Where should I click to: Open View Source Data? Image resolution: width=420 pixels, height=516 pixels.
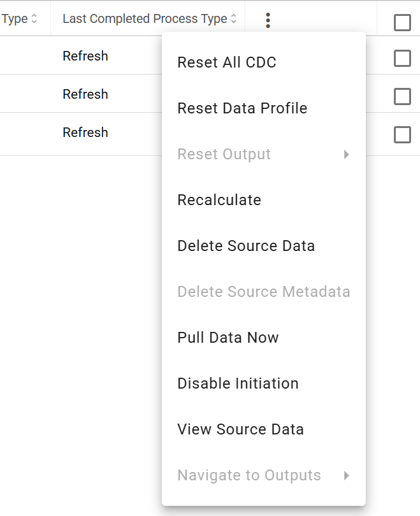coord(264,429)
